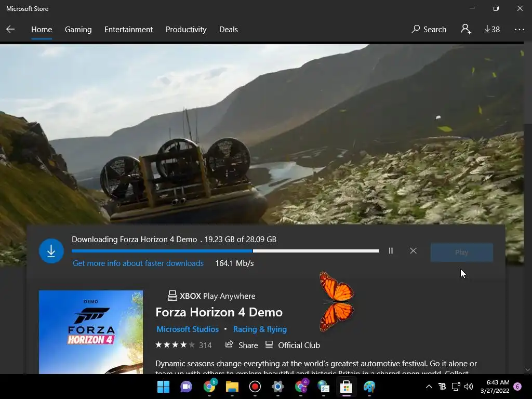Select the Productivity tab
532x399 pixels.
(x=186, y=30)
